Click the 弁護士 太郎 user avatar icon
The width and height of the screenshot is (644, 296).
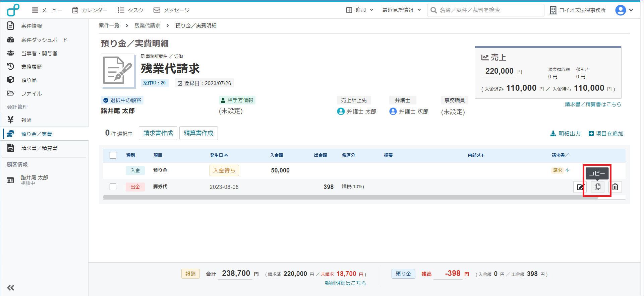[341, 112]
